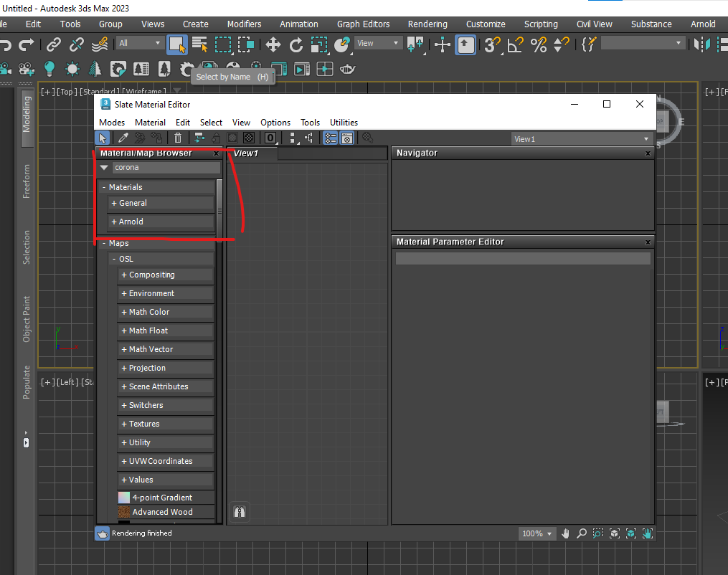Click Edit Named Selection Sets icon
Screen dimensions: 728x575
(588, 44)
